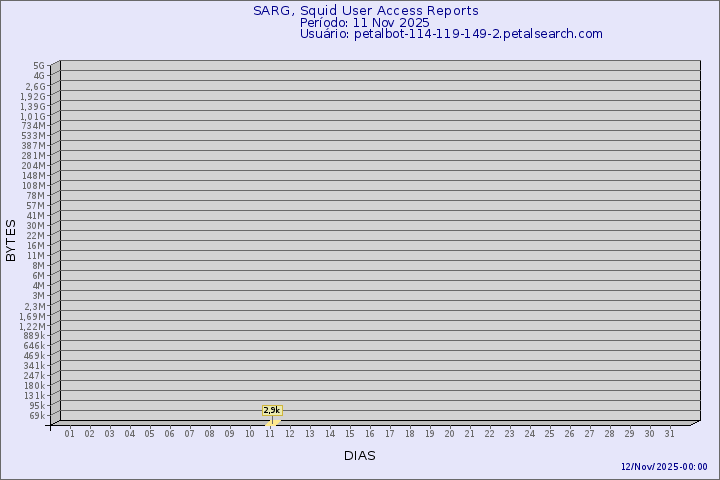Click the small bar at day 11

tap(271, 422)
